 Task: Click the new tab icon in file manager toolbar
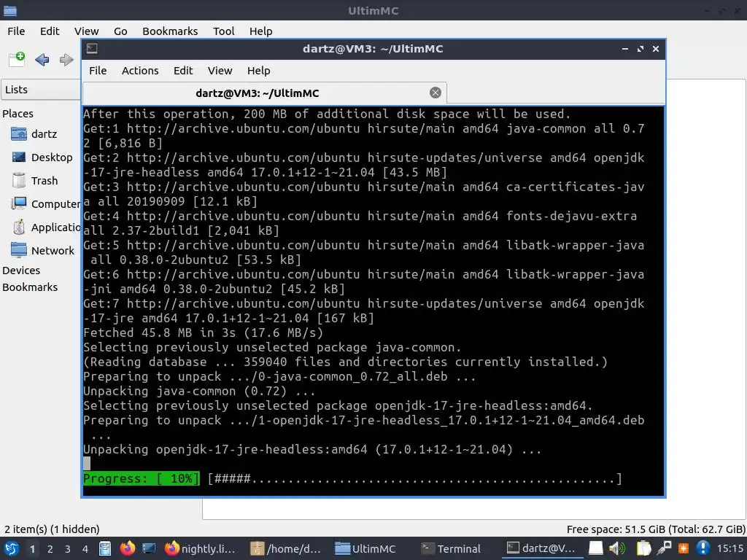click(x=18, y=59)
